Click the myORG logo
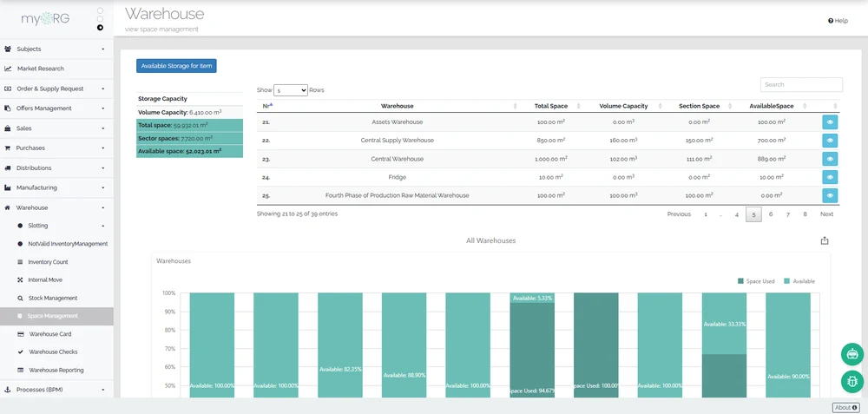The image size is (868, 414). 45,19
